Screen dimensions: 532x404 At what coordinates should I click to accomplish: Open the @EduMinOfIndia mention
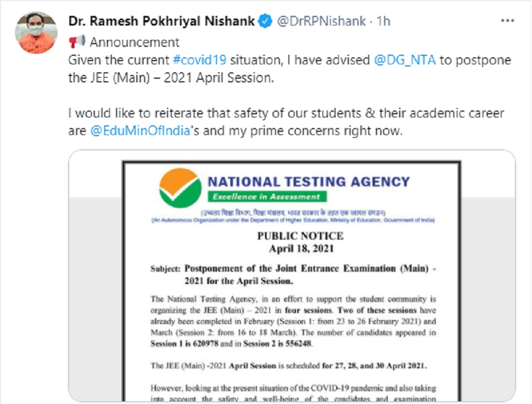[140, 130]
